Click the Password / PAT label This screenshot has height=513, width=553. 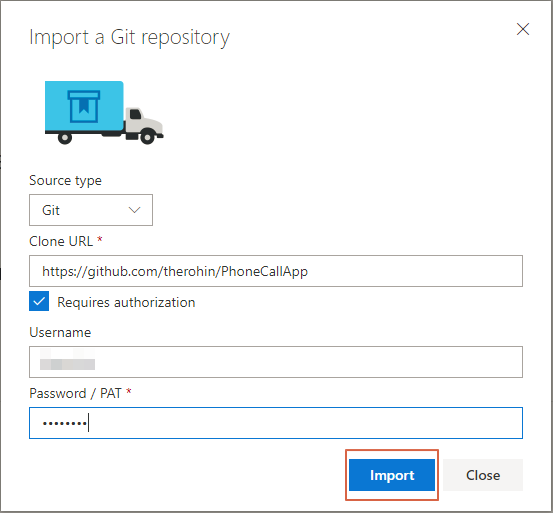click(x=75, y=393)
